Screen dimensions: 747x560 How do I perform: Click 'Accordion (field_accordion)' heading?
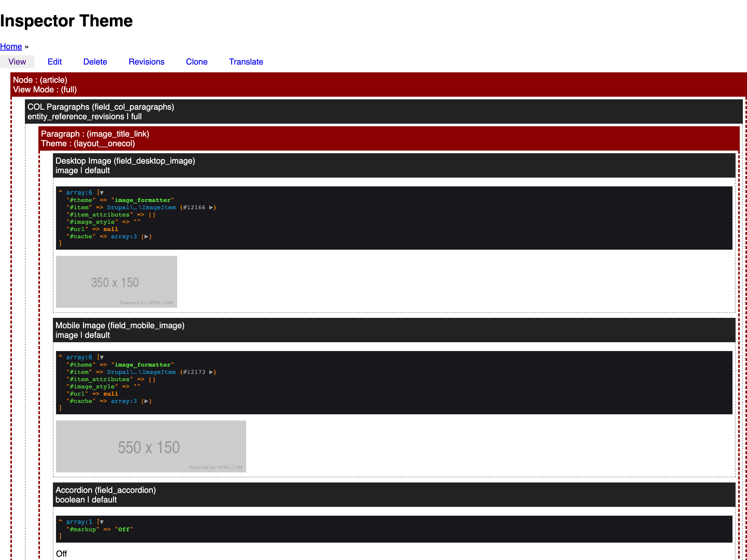click(106, 490)
